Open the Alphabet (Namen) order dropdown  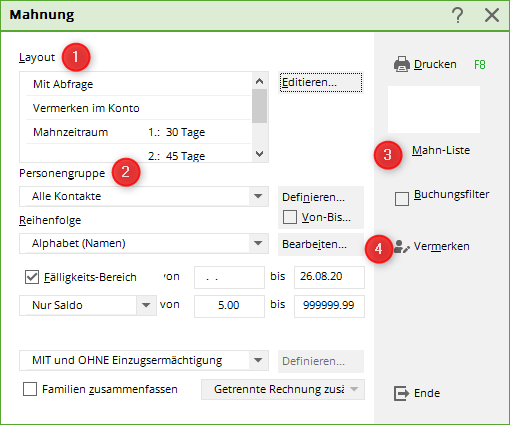click(x=258, y=243)
